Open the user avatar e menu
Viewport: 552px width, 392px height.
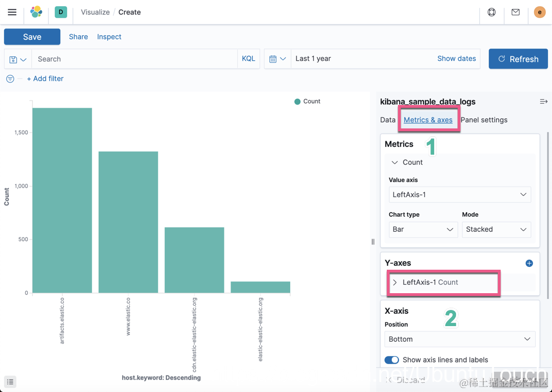tap(540, 12)
